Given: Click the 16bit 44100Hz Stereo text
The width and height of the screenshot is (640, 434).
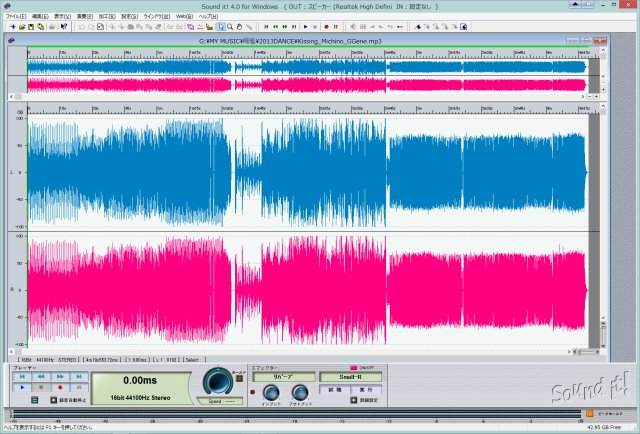Looking at the screenshot, I should 140,398.
